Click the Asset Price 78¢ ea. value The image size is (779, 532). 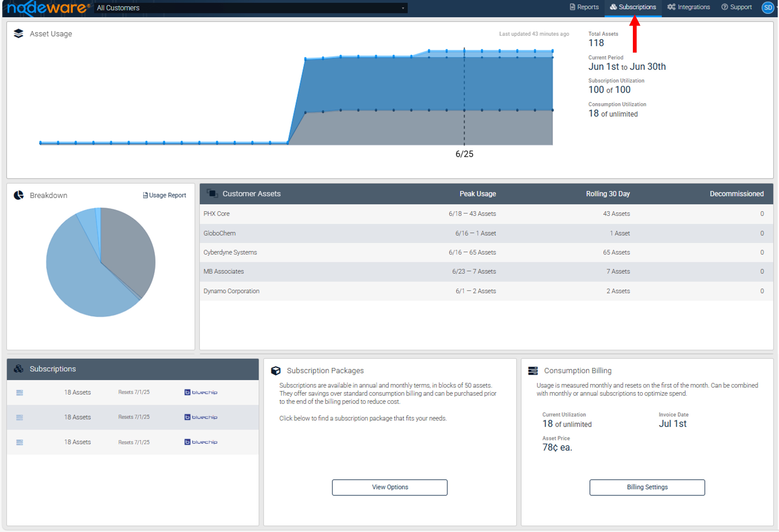557,448
